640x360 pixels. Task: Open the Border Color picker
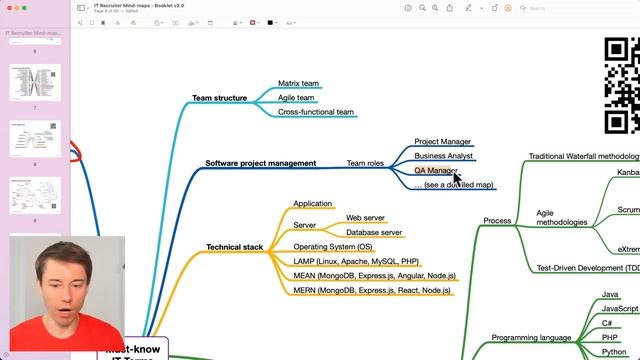254,23
